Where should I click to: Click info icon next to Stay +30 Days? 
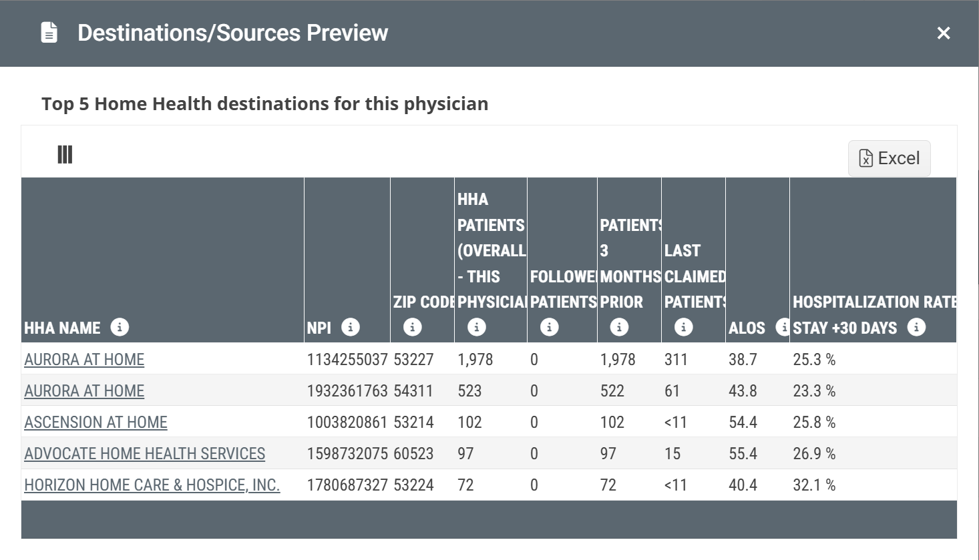click(x=916, y=327)
